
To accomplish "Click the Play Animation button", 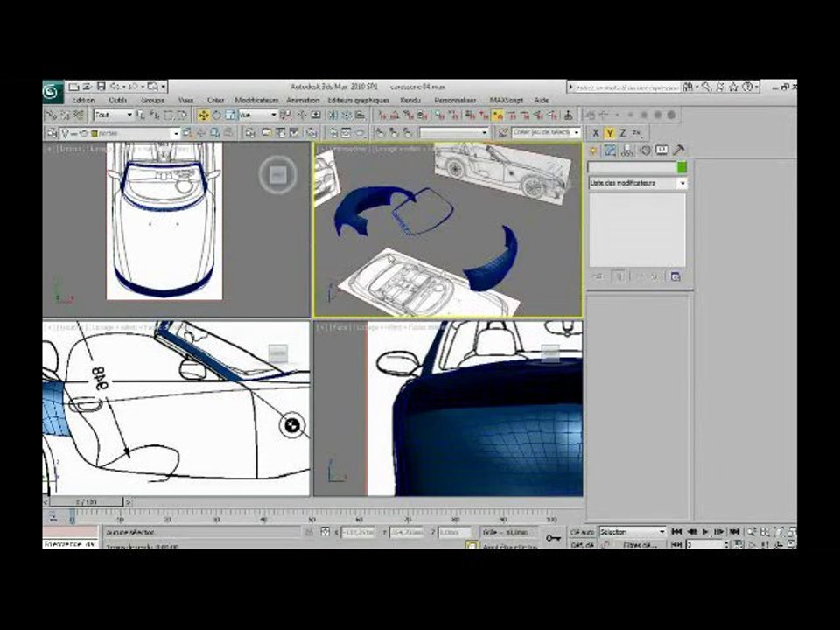I will pos(705,532).
